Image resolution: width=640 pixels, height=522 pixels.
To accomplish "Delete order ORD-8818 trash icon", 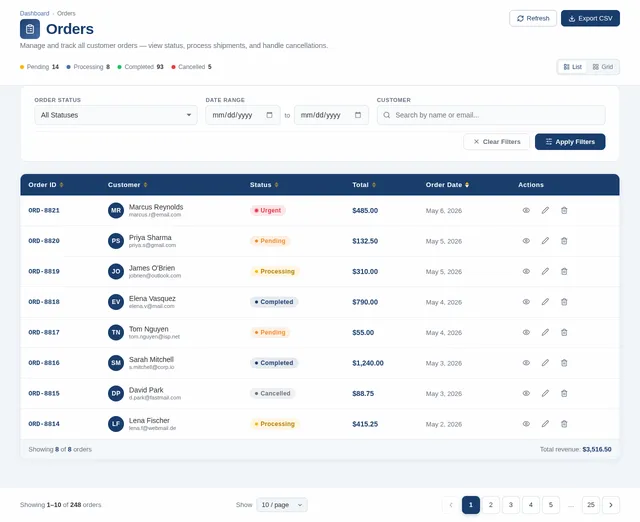I will pyautogui.click(x=564, y=302).
